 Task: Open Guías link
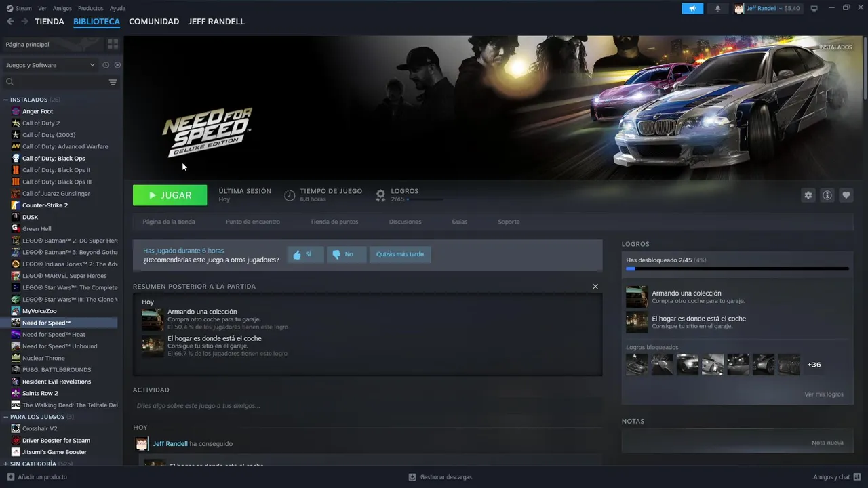460,222
